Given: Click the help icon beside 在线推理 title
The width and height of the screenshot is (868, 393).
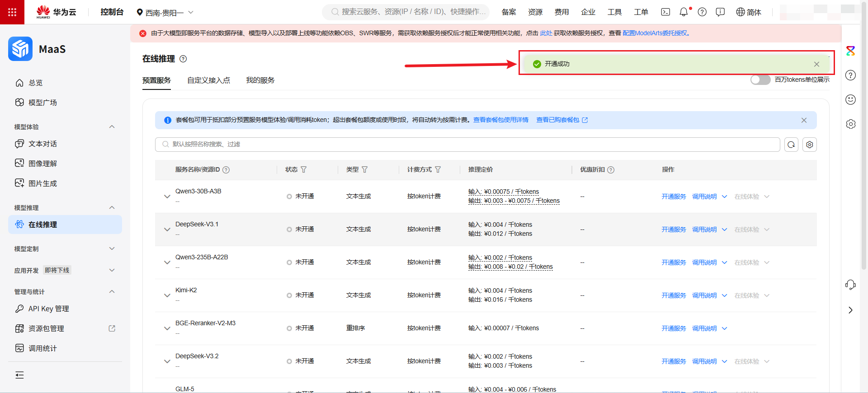Looking at the screenshot, I should pyautogui.click(x=183, y=59).
